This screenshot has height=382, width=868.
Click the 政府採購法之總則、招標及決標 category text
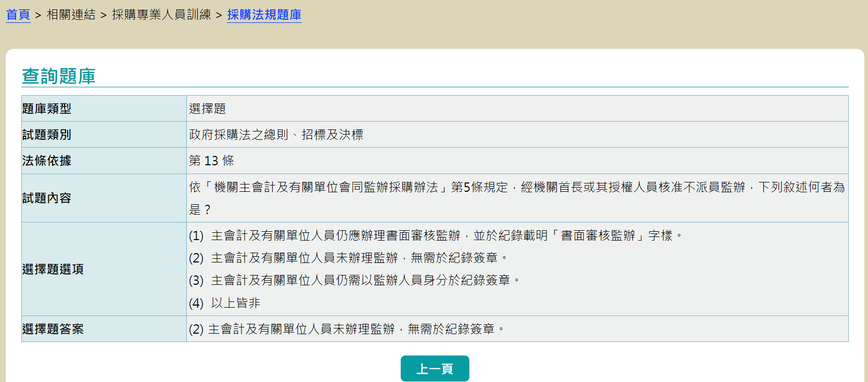click(x=276, y=135)
